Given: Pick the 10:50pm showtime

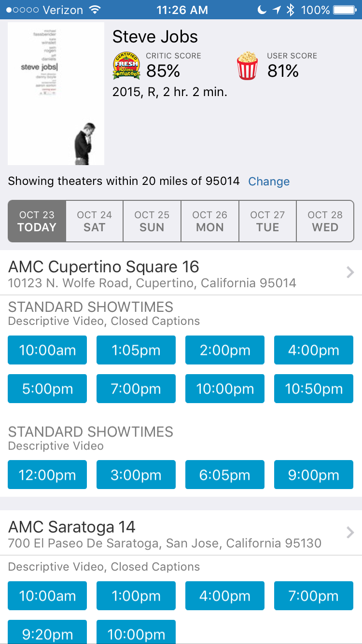Looking at the screenshot, I should point(314,389).
